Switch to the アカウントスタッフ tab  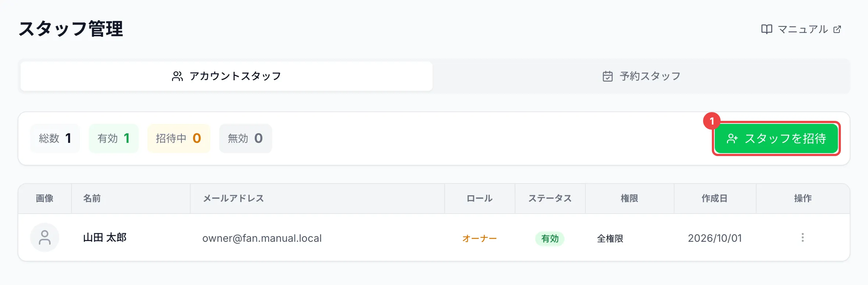coord(227,76)
